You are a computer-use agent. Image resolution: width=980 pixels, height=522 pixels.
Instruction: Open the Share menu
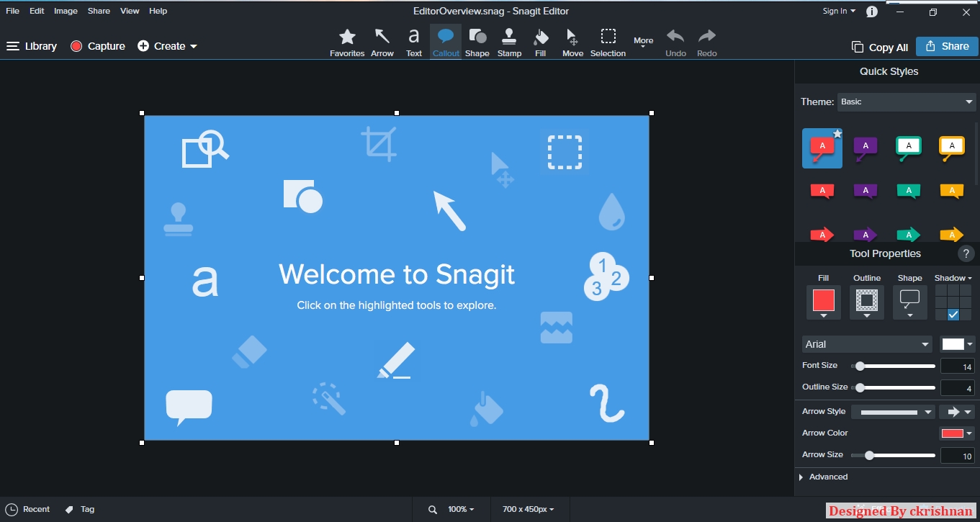pyautogui.click(x=99, y=11)
